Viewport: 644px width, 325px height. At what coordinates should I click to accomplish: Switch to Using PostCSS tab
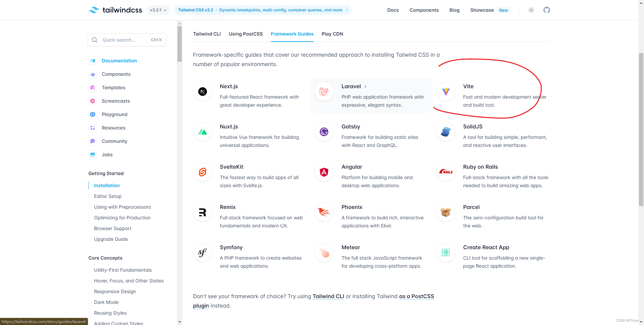click(246, 34)
